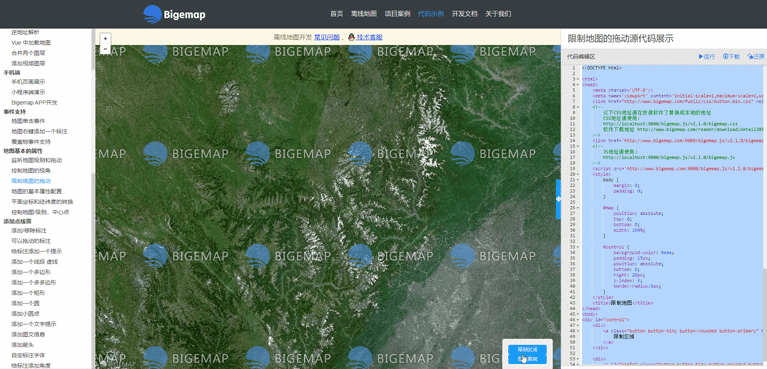Click the 代码编辑区 label
Viewport: 767px width, 369px height.
point(581,57)
